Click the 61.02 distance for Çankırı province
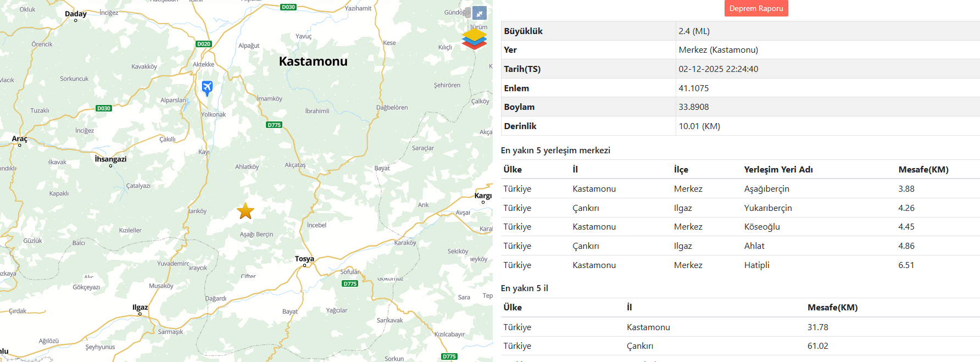The width and height of the screenshot is (980, 362). 818,346
